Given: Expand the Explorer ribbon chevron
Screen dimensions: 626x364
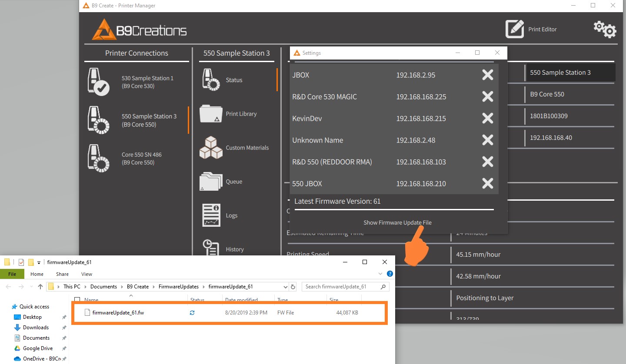Looking at the screenshot, I should [380, 274].
